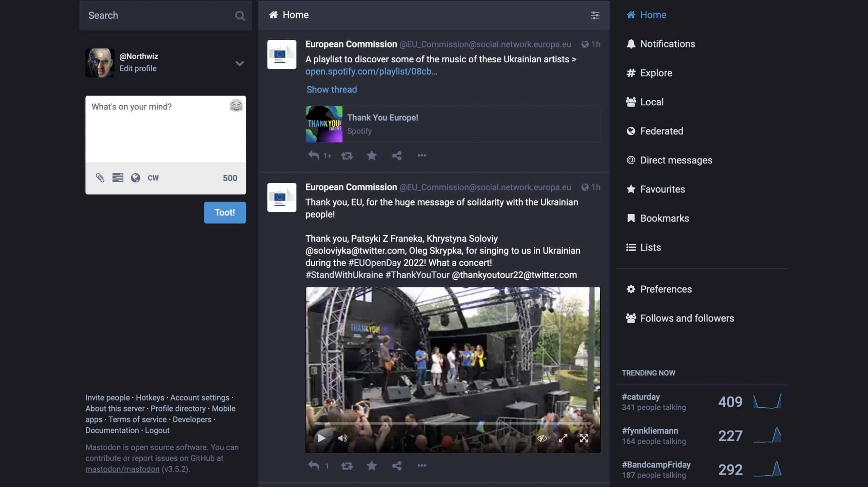Viewport: 868px width, 487px height.
Task: Open Bookmarks
Action: coord(657,218)
